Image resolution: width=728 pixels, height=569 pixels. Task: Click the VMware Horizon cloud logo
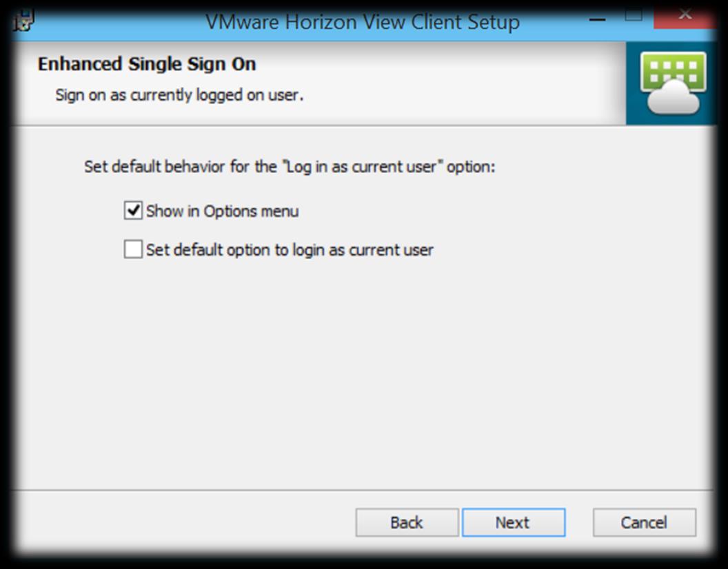[x=673, y=83]
